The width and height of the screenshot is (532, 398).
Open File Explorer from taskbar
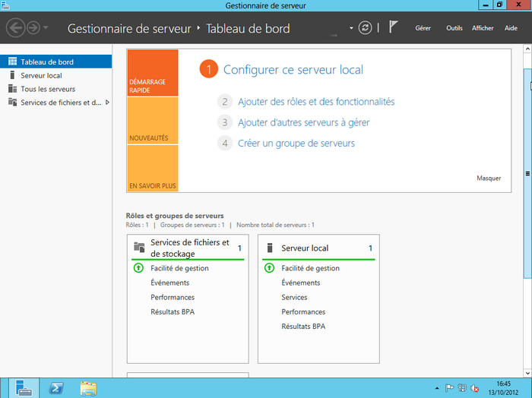88,389
